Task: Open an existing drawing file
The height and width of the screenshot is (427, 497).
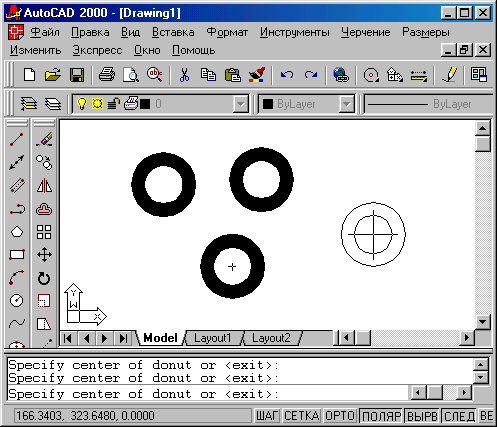Action: click(x=53, y=75)
